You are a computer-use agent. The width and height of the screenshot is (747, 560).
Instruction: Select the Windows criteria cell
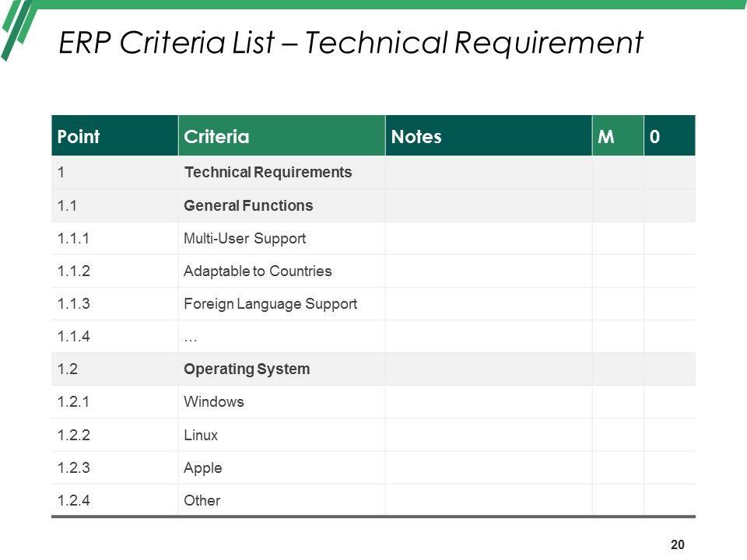coord(214,402)
